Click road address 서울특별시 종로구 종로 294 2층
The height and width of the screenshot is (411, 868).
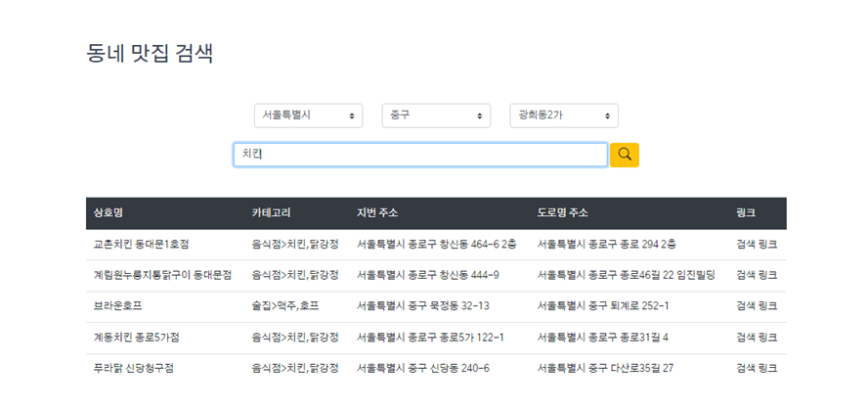[606, 245]
